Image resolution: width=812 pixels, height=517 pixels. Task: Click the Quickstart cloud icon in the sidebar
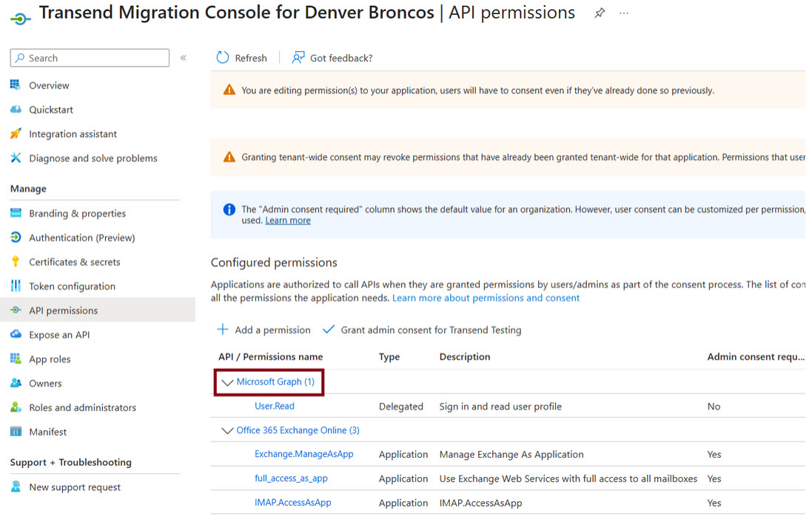pyautogui.click(x=16, y=110)
